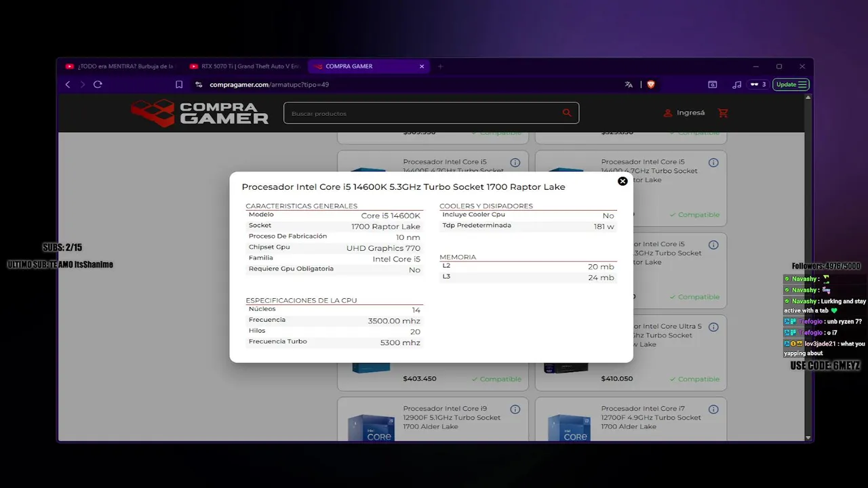Open the private glasses icon showing 3
The image size is (868, 488).
point(758,85)
